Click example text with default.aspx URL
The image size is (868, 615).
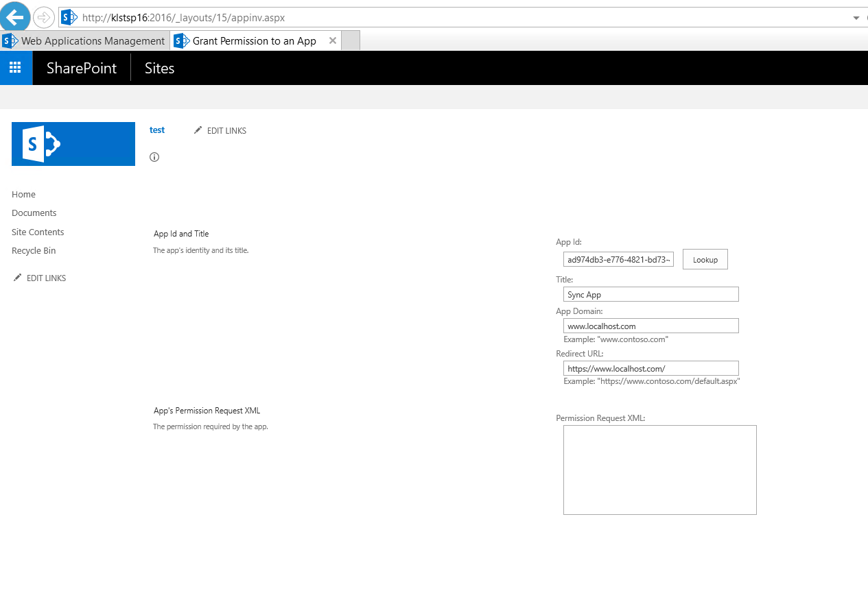652,381
